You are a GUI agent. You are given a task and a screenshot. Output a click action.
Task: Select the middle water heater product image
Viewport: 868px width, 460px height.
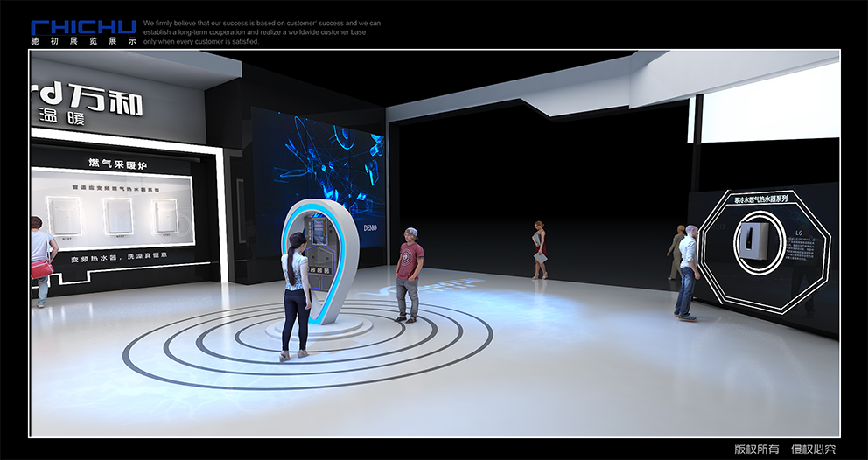tap(118, 216)
